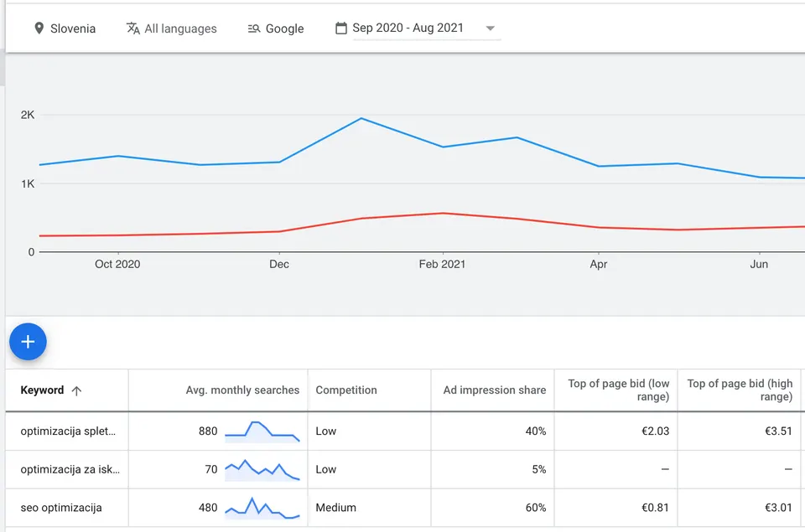Click the Oct 2020 axis label
The image size is (805, 532).
[x=117, y=264]
